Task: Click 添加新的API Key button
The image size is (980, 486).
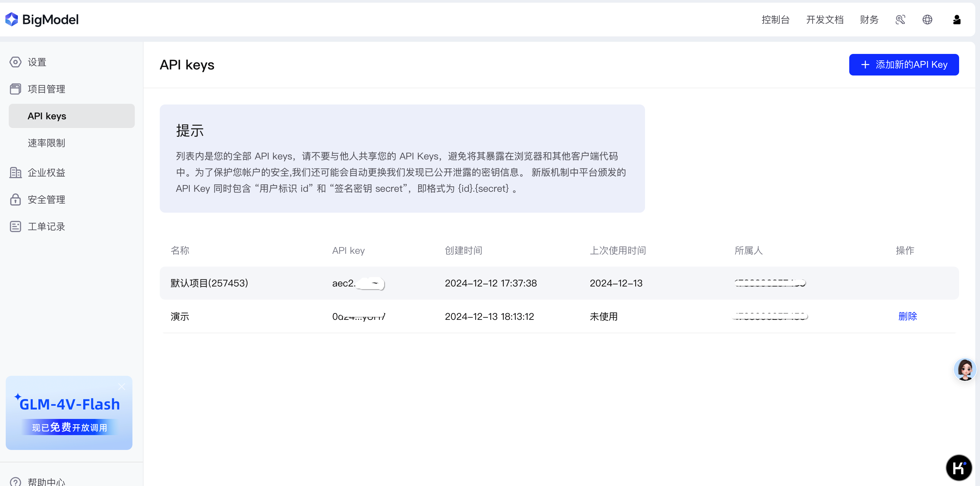Action: (904, 65)
